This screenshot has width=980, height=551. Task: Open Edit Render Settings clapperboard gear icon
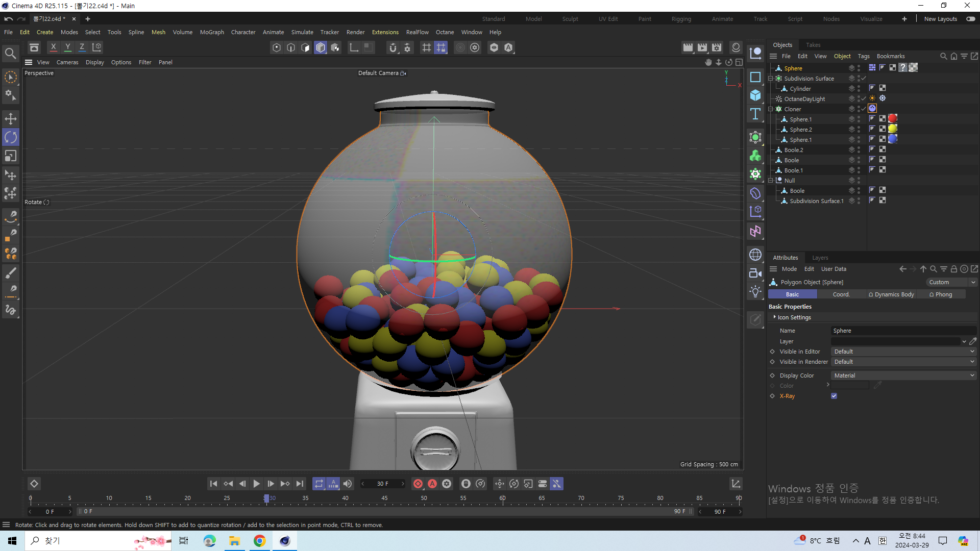click(717, 47)
